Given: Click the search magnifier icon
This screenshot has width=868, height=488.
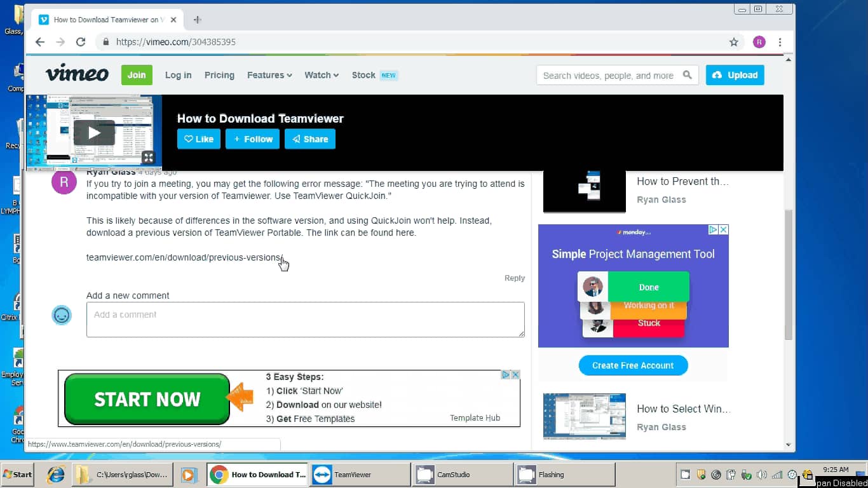Looking at the screenshot, I should (x=687, y=75).
